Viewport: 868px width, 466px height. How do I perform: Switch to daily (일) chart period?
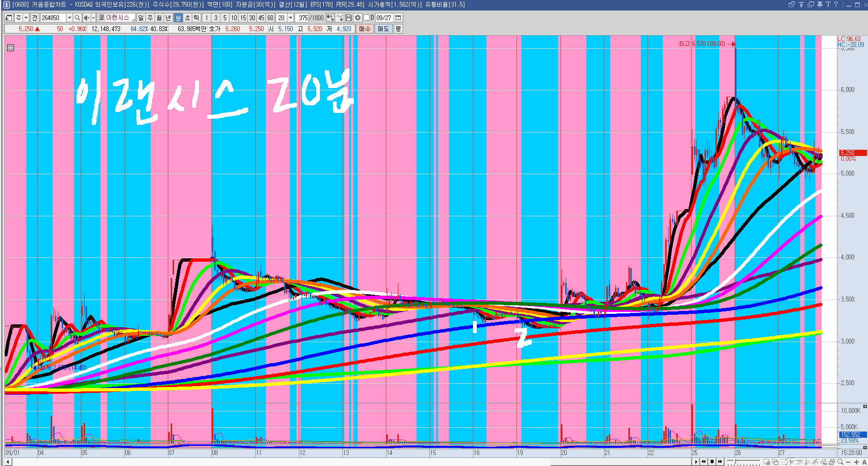141,18
